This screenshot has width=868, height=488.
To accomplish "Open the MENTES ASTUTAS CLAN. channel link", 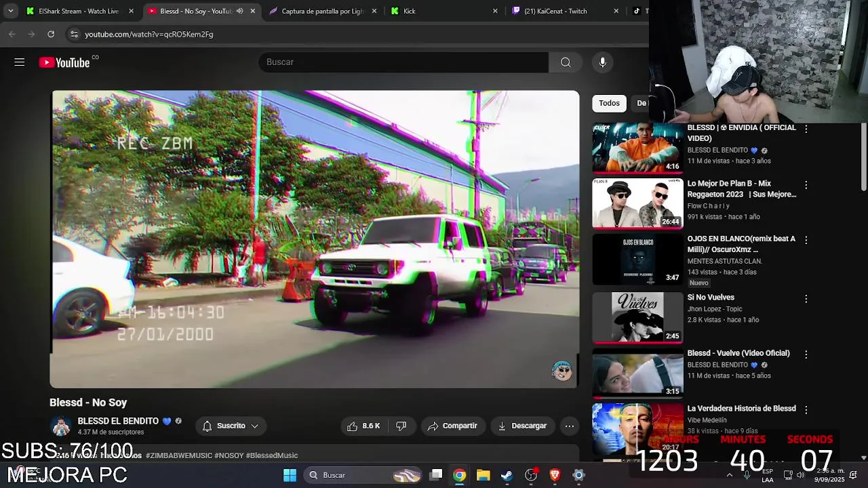I will coord(724,261).
